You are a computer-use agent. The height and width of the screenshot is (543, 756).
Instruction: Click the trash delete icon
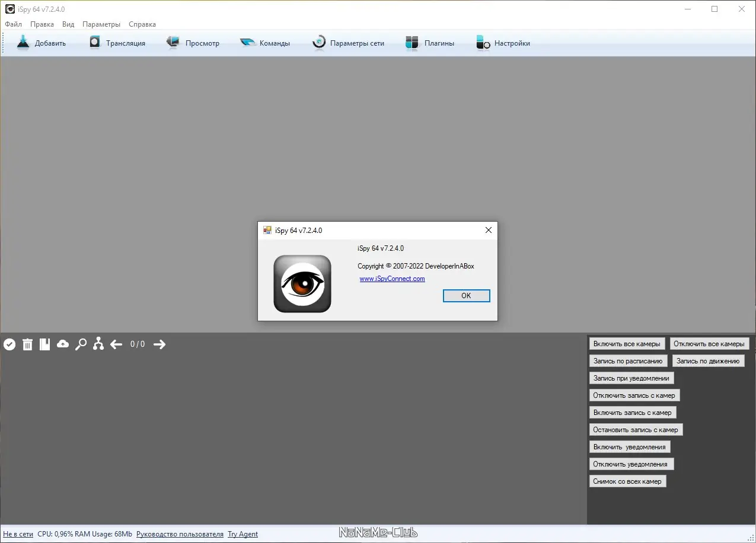pyautogui.click(x=27, y=344)
